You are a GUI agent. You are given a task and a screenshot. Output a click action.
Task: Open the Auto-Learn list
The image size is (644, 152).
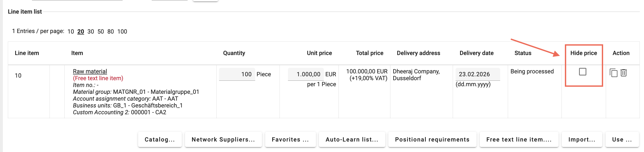click(352, 139)
